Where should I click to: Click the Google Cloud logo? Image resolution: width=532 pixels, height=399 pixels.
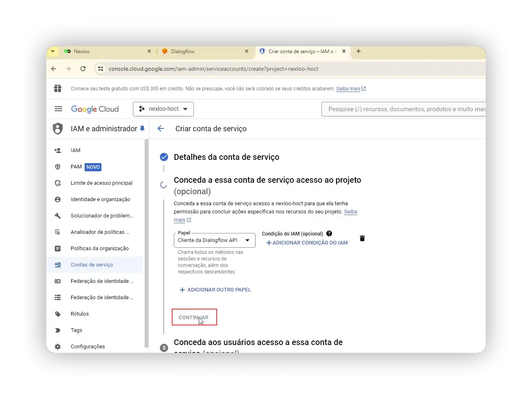pos(95,109)
